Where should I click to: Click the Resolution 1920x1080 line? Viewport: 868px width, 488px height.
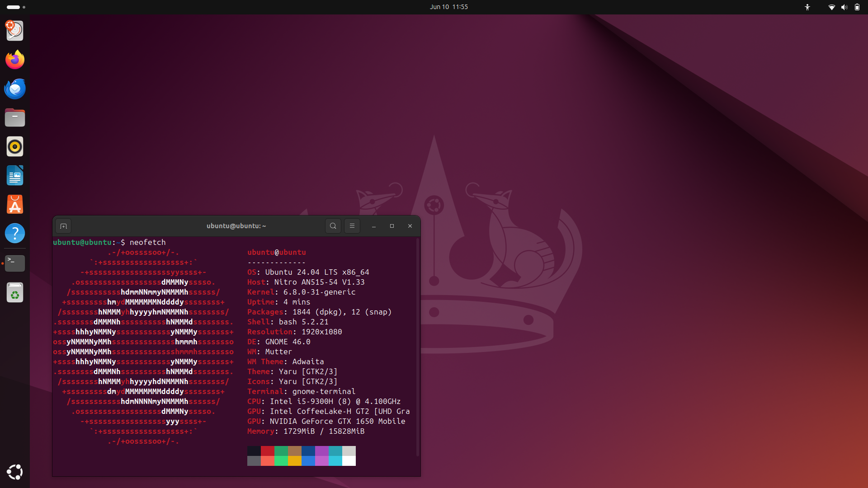295,332
